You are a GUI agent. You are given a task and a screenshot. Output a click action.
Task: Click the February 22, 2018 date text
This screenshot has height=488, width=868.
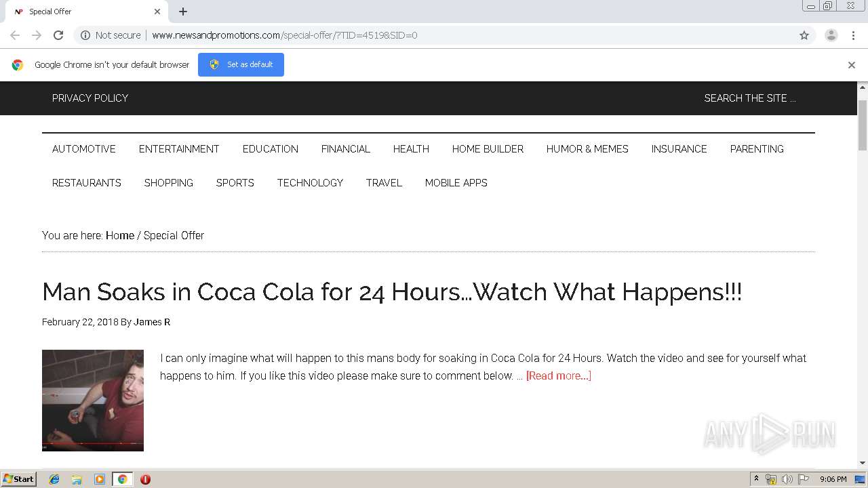pyautogui.click(x=80, y=322)
